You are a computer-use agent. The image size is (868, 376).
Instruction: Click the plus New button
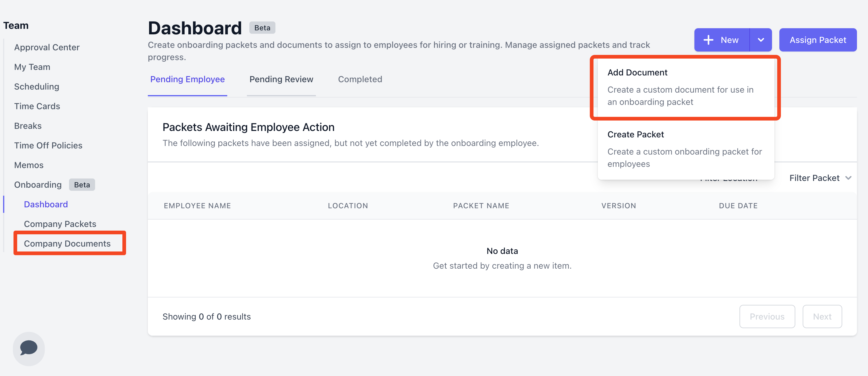[x=721, y=40]
